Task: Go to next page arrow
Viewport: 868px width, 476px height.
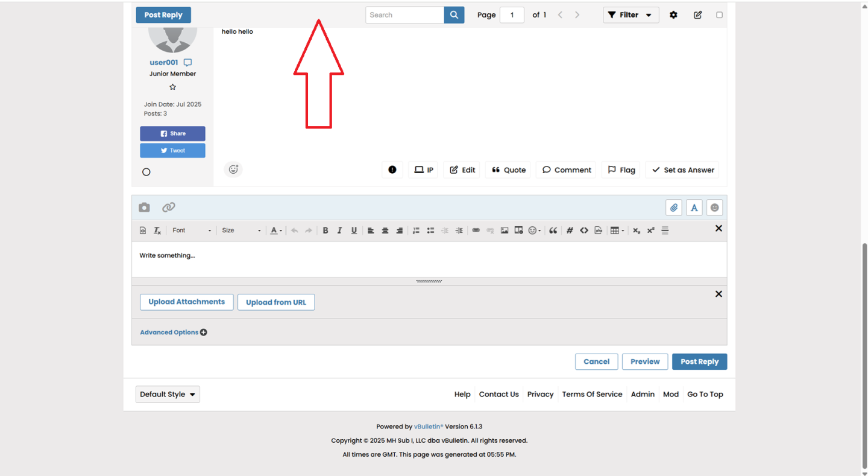Action: pyautogui.click(x=577, y=15)
